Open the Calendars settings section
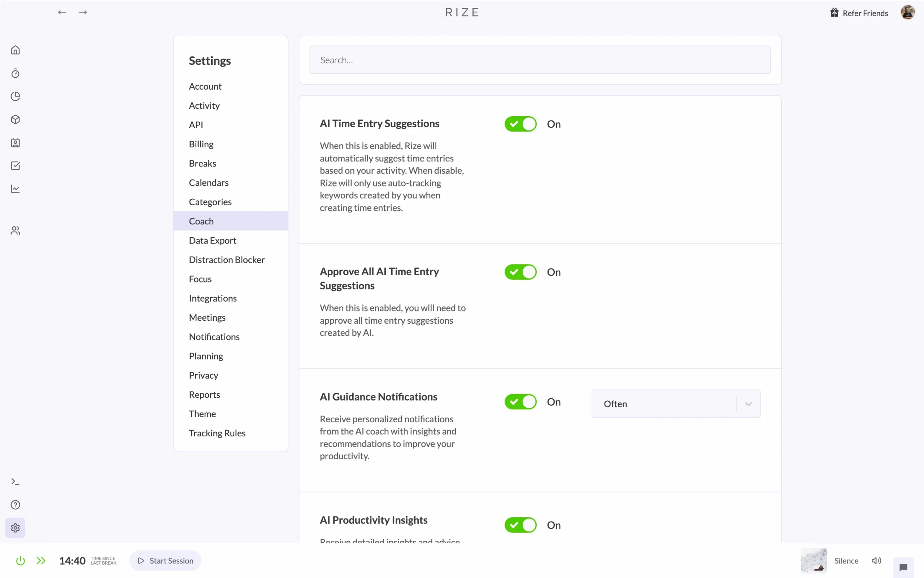Viewport: 924px width, 578px height. 231,183
